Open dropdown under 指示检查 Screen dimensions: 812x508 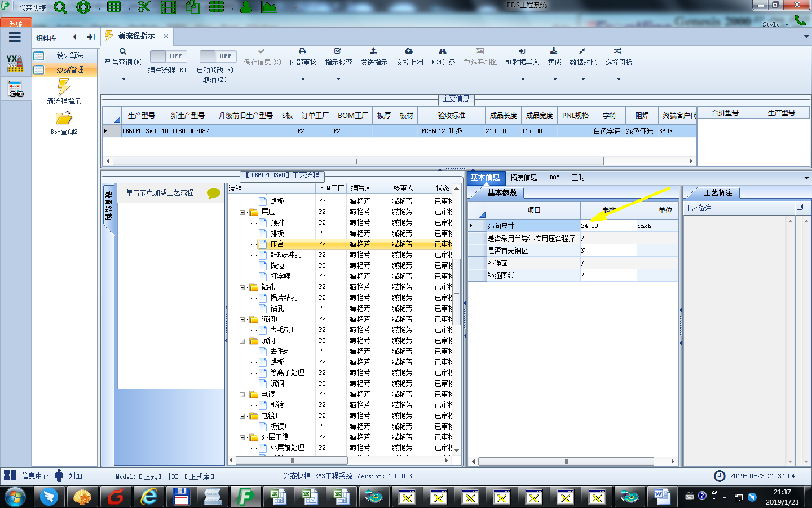pos(338,80)
